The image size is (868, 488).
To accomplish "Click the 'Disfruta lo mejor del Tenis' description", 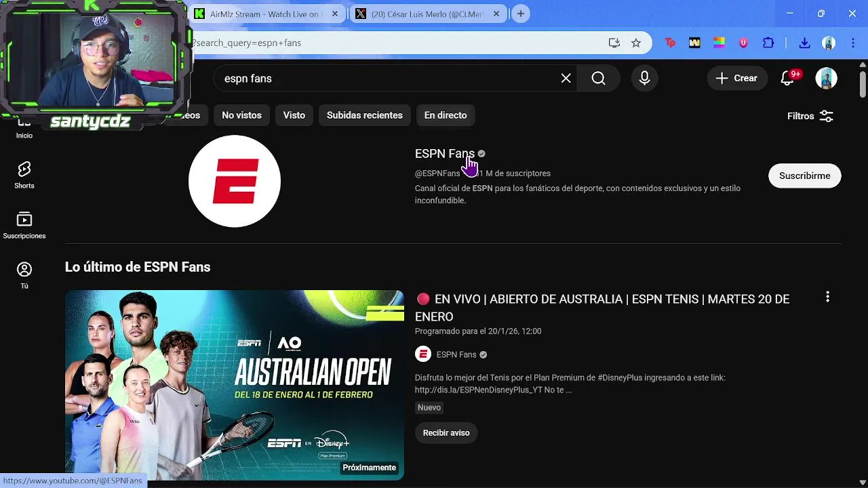I will 570,384.
